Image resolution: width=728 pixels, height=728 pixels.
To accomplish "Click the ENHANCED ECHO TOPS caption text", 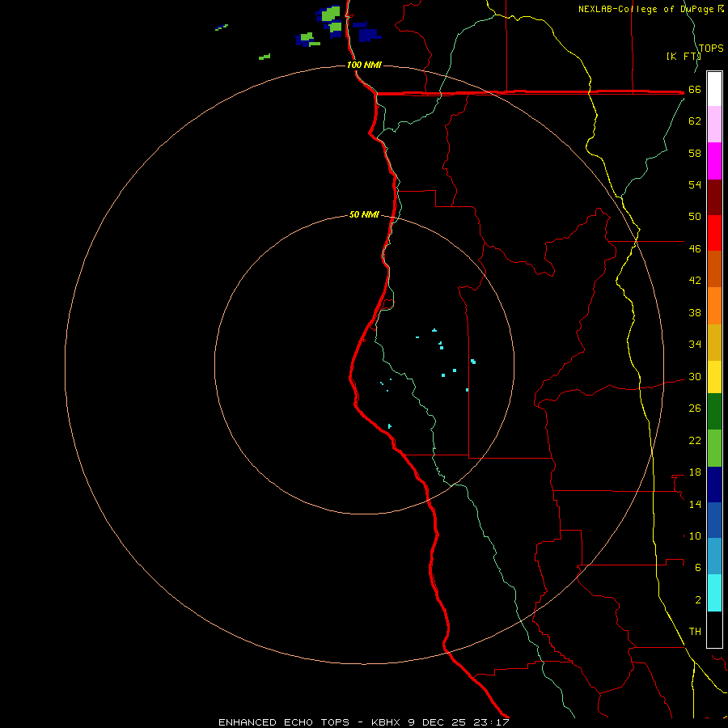I will pyautogui.click(x=284, y=722).
